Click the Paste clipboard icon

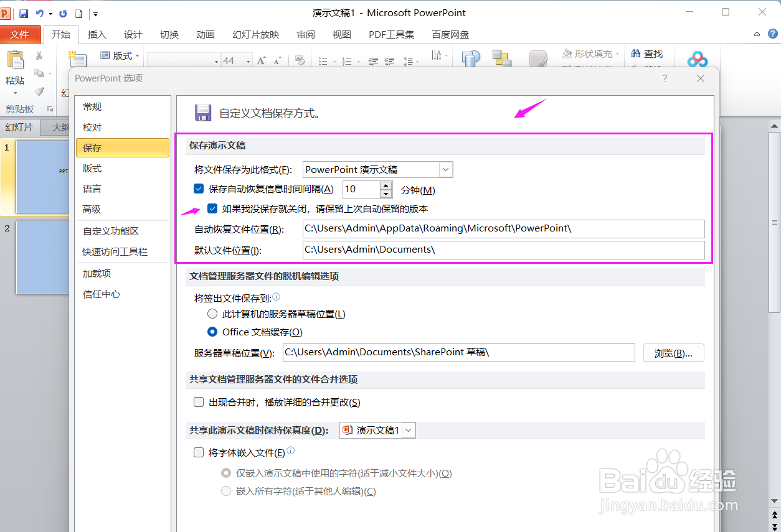(x=15, y=61)
